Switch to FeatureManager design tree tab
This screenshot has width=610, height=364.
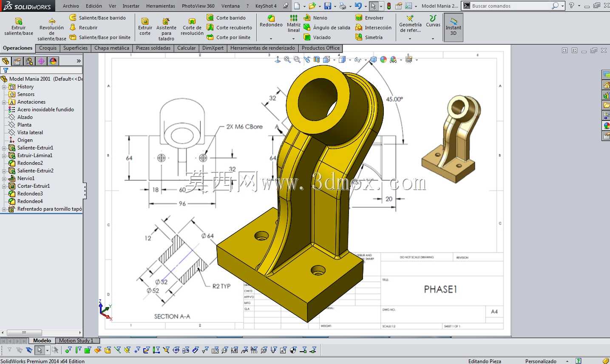coord(6,61)
